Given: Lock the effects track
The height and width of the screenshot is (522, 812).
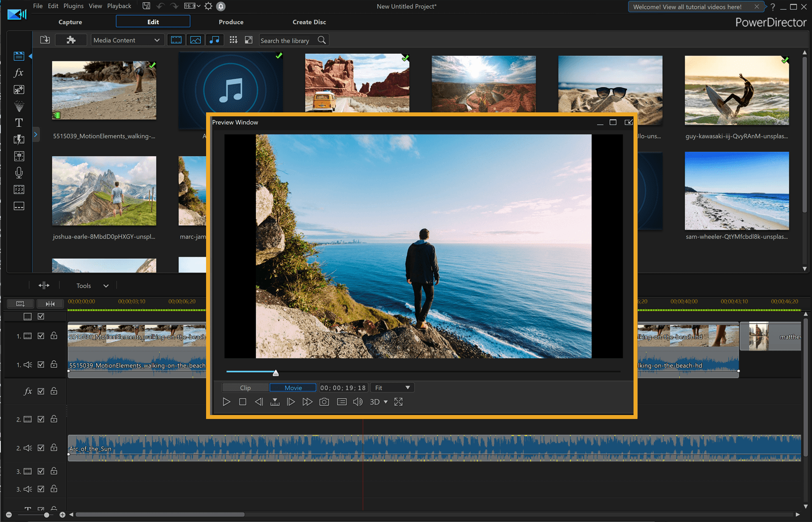Looking at the screenshot, I should click(x=54, y=391).
